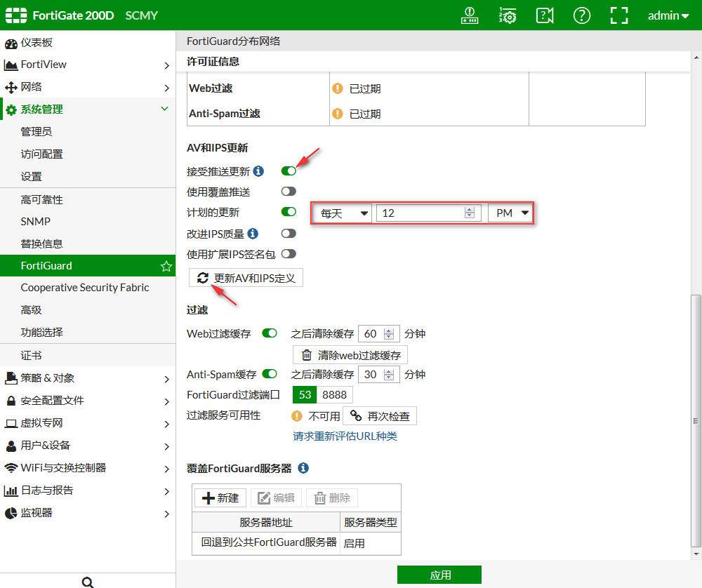702x588 pixels.
Task: Click 清除web过滤缓存 button
Action: coord(350,355)
